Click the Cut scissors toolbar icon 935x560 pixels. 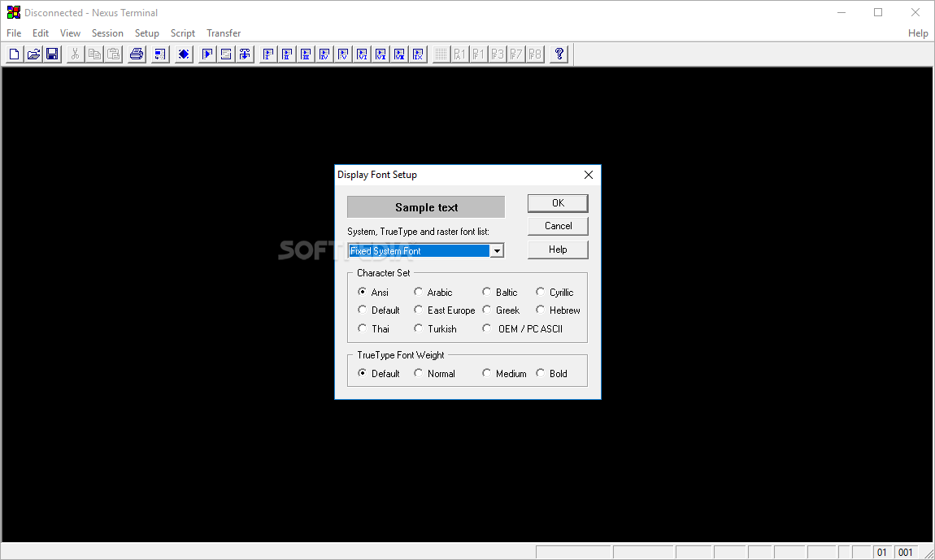(75, 54)
